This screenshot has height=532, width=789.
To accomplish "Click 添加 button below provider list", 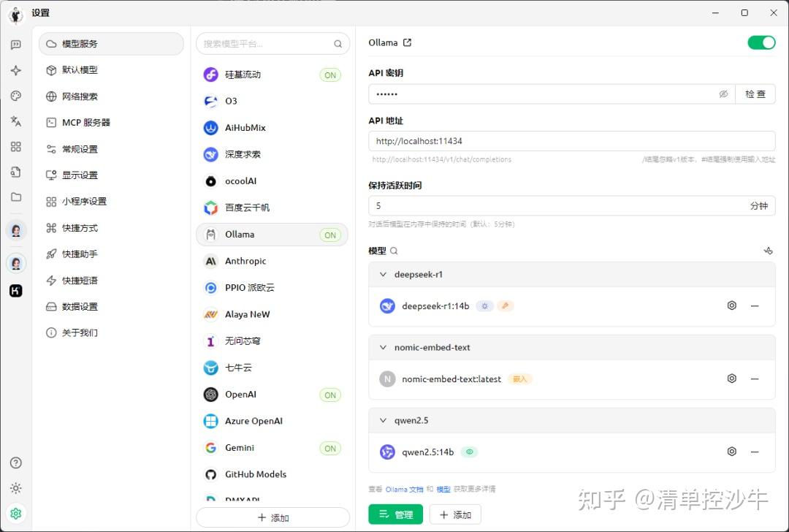I will click(x=272, y=517).
